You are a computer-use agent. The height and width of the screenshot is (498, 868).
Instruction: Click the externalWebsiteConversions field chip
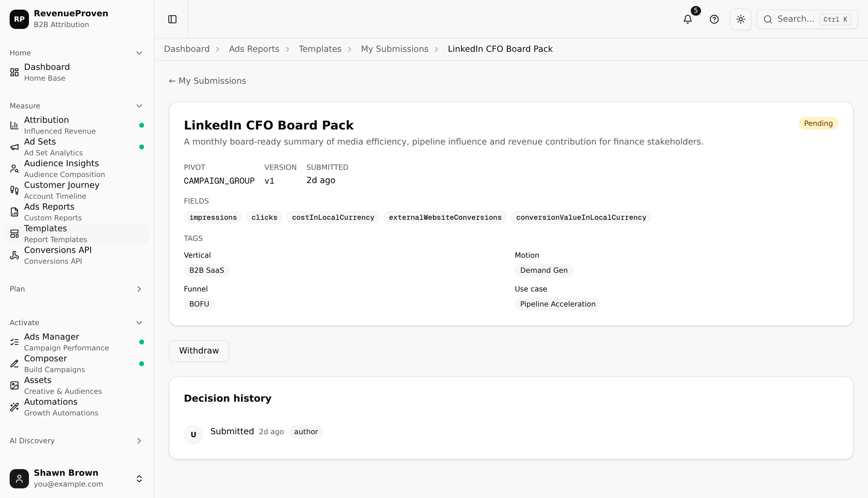pyautogui.click(x=445, y=217)
